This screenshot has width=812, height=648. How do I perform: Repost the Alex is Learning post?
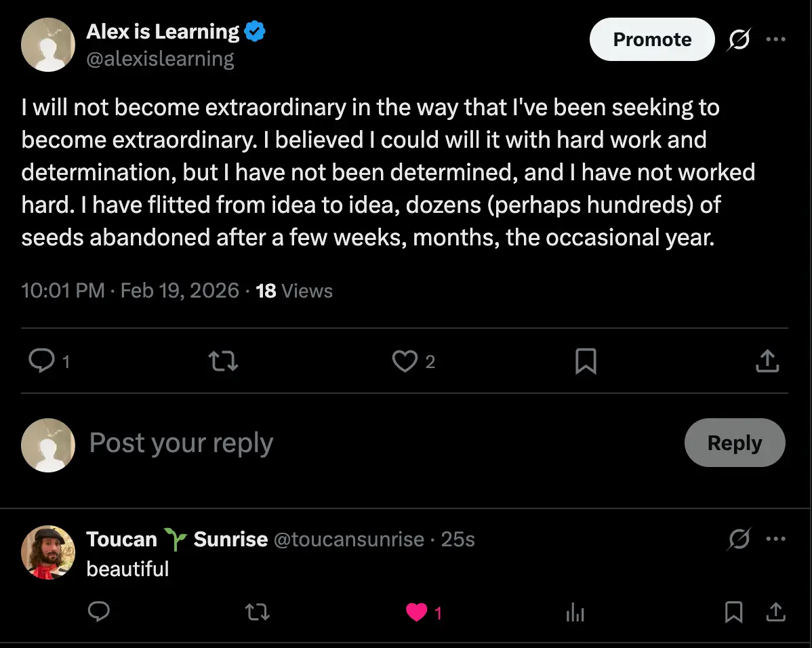224,361
